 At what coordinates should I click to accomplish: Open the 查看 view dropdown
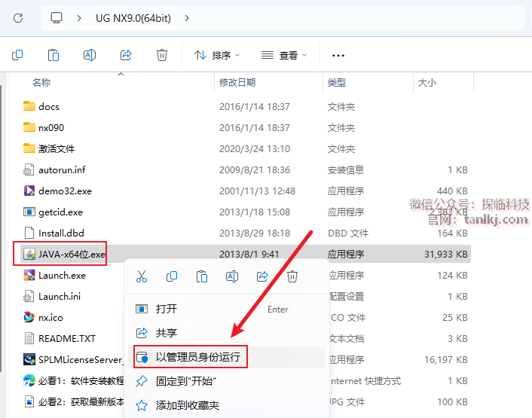(x=284, y=55)
